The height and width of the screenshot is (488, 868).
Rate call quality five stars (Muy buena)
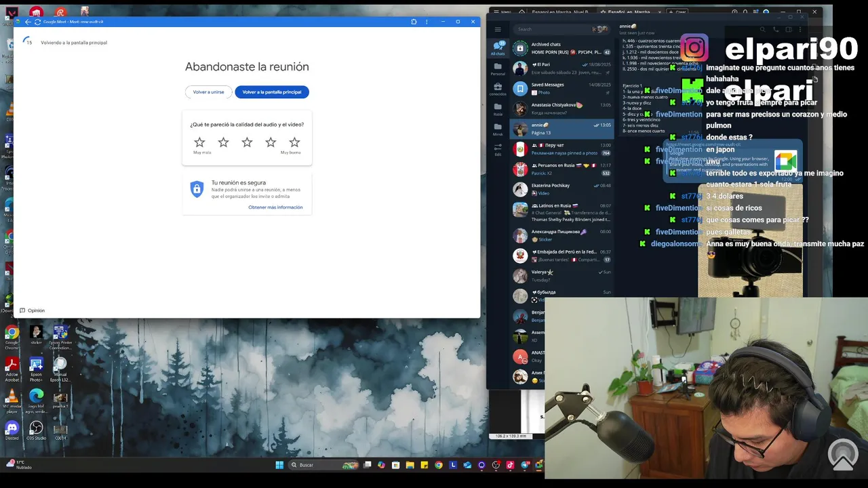pos(294,142)
